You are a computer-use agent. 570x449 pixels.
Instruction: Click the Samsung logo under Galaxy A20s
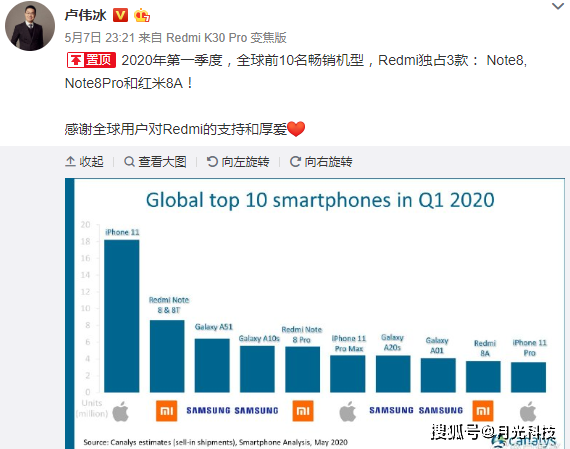(x=391, y=410)
